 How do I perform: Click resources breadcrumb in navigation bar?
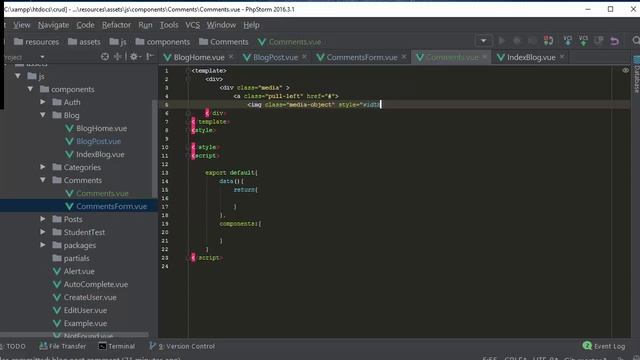point(36,42)
